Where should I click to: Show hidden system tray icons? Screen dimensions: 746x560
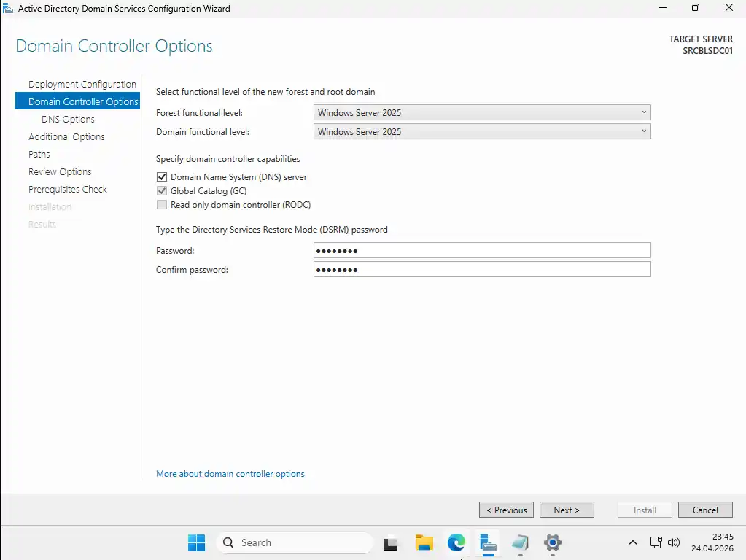coord(633,542)
